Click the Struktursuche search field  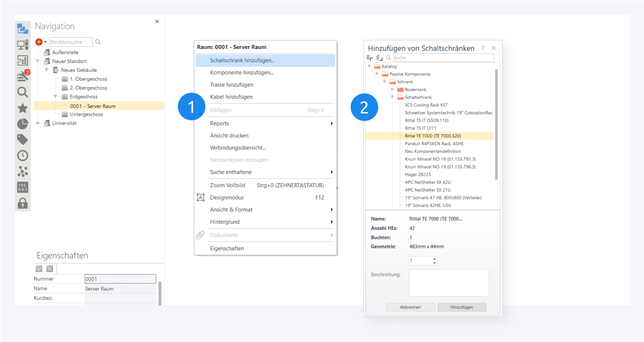pos(70,42)
